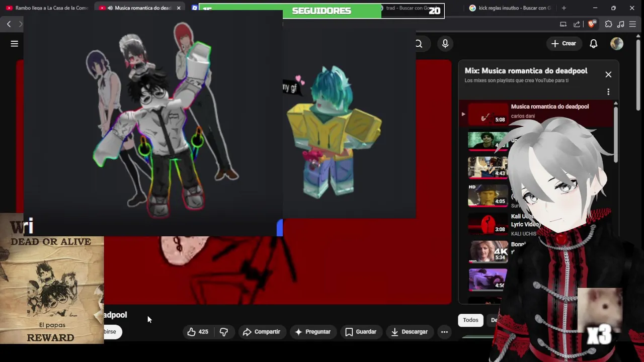Screen dimensions: 644x362
Task: Start voice search with the microphone icon
Action: click(x=445, y=44)
